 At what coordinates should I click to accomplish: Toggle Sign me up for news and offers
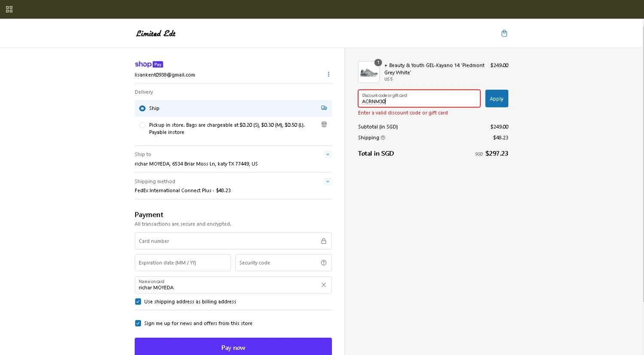(x=138, y=323)
